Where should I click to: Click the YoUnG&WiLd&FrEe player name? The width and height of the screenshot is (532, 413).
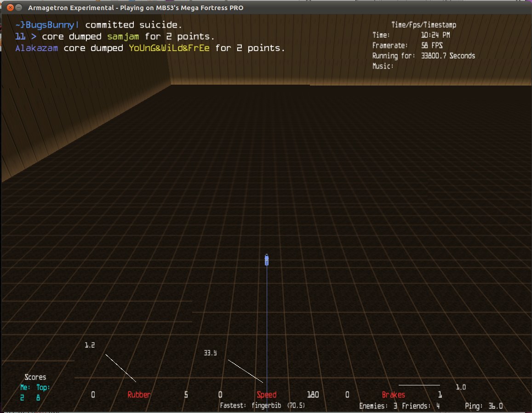pos(169,48)
